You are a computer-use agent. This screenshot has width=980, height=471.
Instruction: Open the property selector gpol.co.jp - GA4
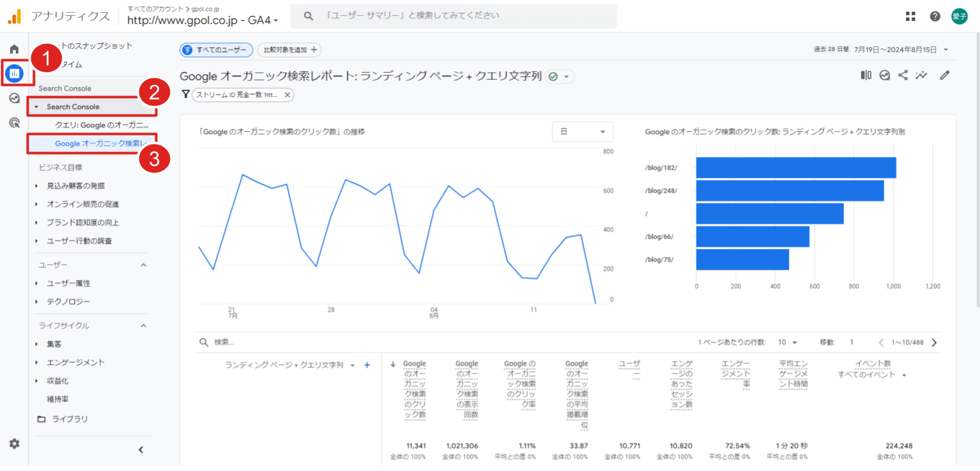(x=203, y=20)
